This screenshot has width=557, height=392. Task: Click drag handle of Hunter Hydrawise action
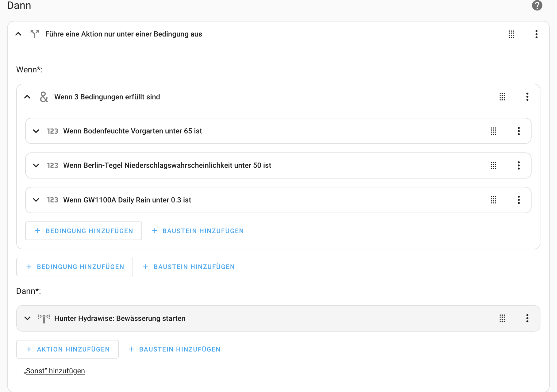click(x=502, y=318)
